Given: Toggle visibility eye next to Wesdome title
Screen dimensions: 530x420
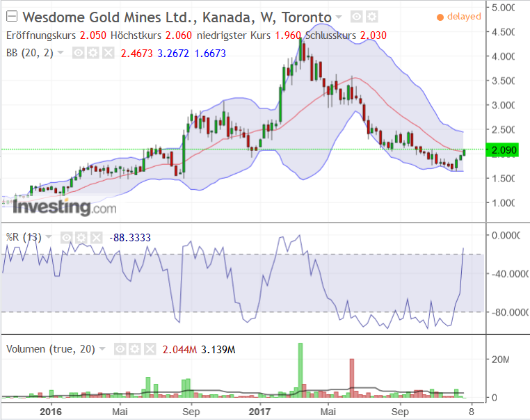Looking at the screenshot, I should click(357, 17).
